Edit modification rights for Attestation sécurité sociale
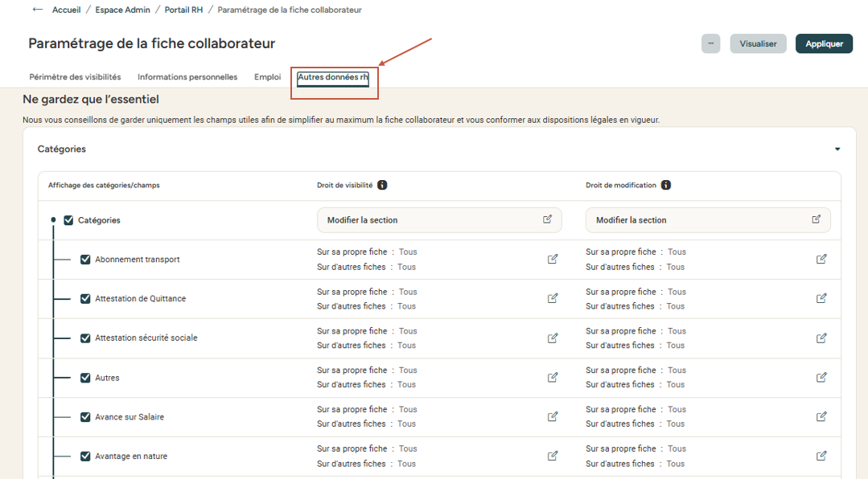868x479 pixels. coord(821,338)
